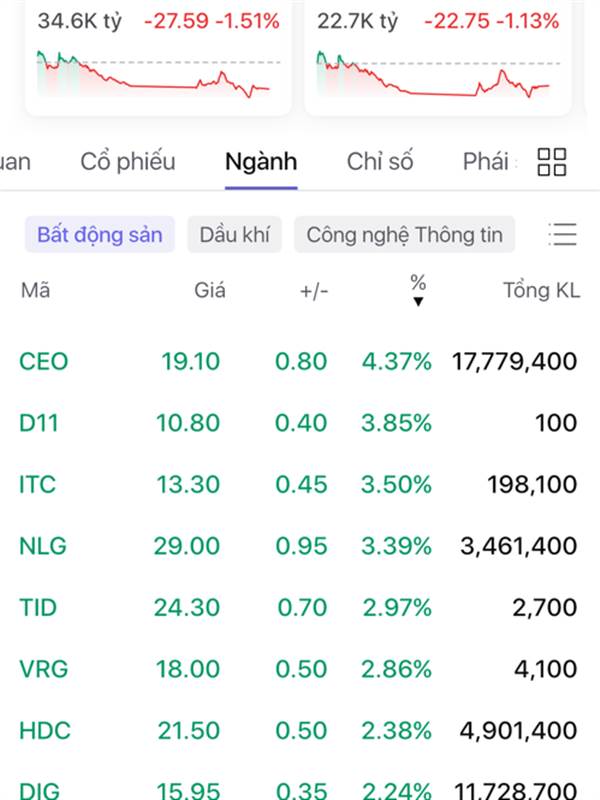This screenshot has width=600, height=800.
Task: Select the Bất động sản sector chip
Action: coord(100,235)
